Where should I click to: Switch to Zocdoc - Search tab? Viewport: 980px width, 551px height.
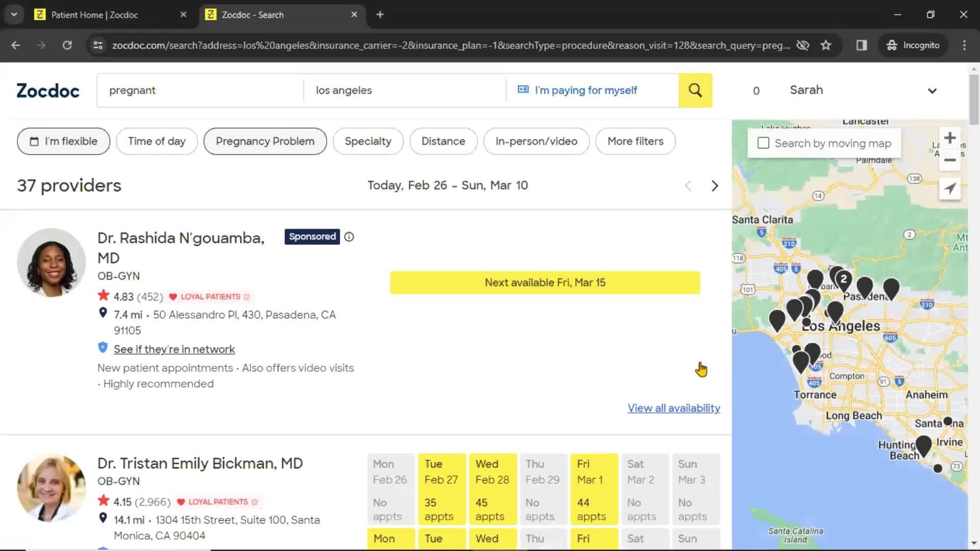coord(282,15)
